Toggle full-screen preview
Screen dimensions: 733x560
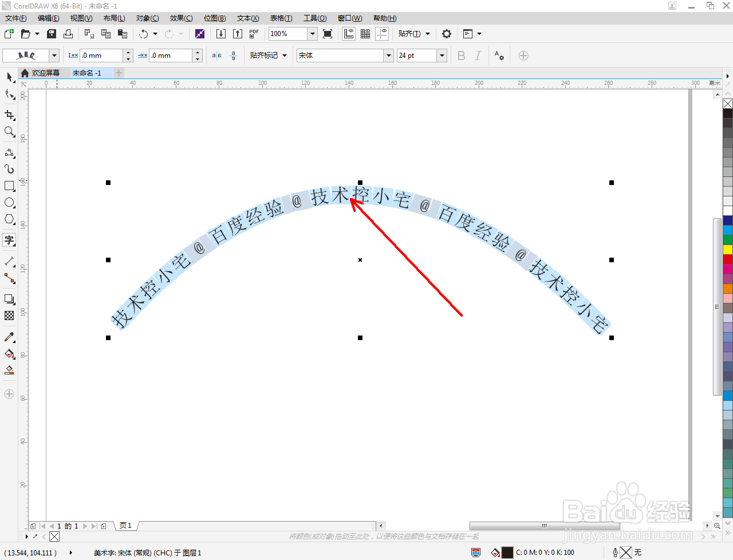coord(328,34)
